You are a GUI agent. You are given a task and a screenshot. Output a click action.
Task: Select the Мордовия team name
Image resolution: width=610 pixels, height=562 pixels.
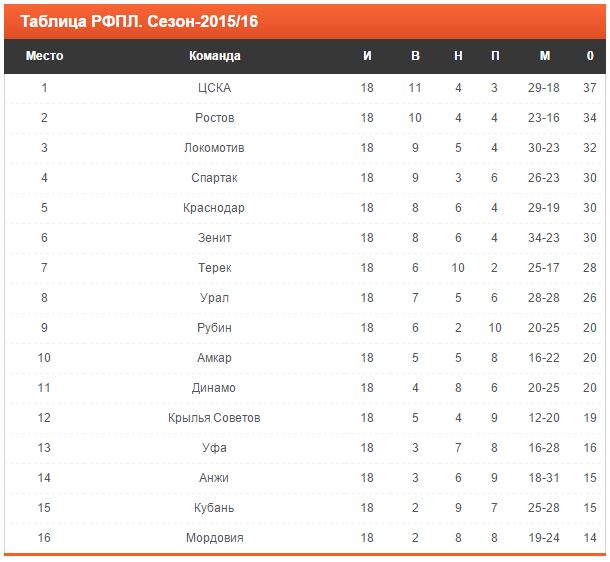click(215, 537)
